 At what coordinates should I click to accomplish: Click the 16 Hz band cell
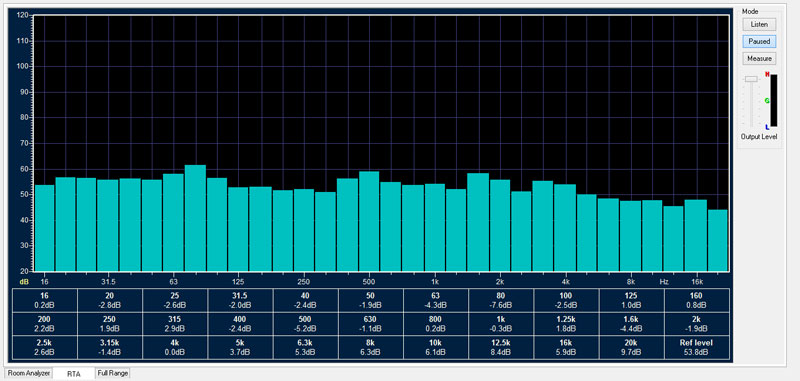(x=45, y=300)
